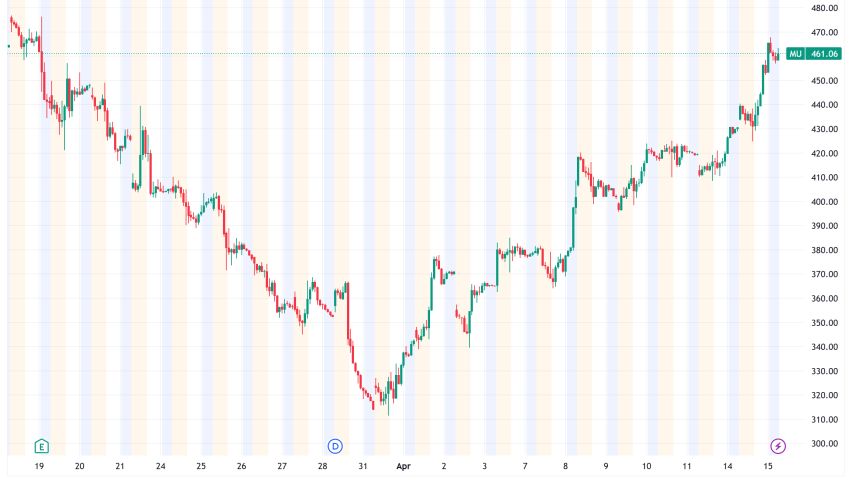Select date 2 after Apr on time axis
This screenshot has width=852, height=485.
[x=444, y=466]
